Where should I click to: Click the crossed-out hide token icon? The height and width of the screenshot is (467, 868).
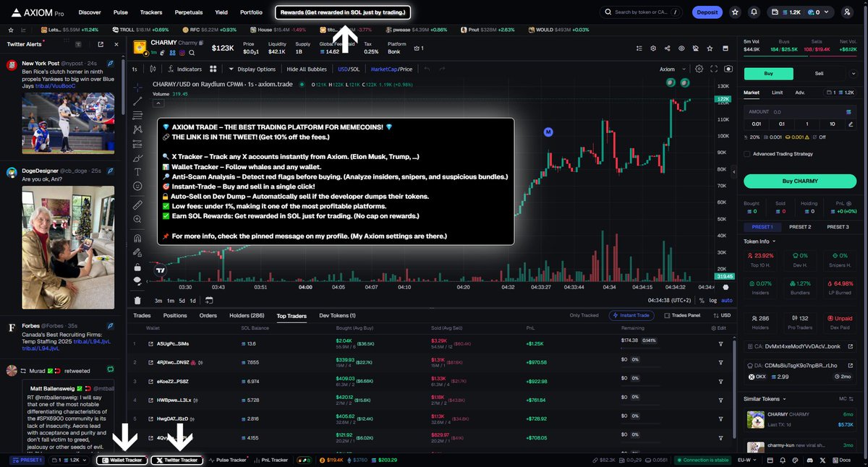[695, 48]
